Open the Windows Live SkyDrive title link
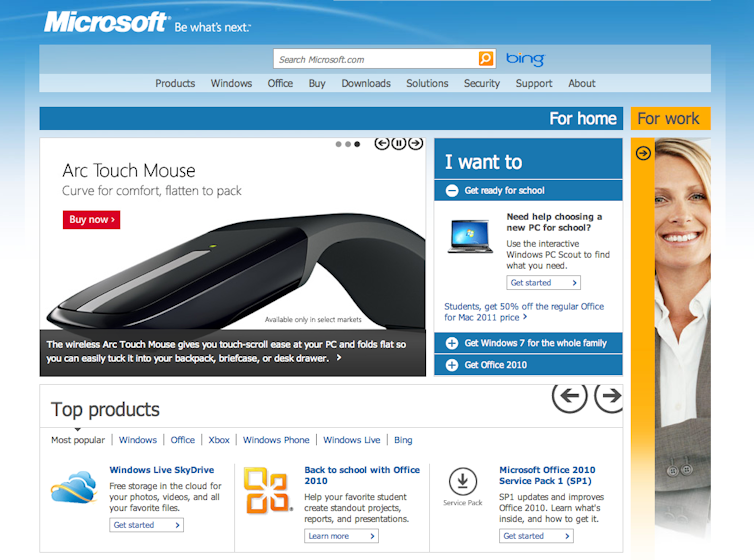 point(162,470)
